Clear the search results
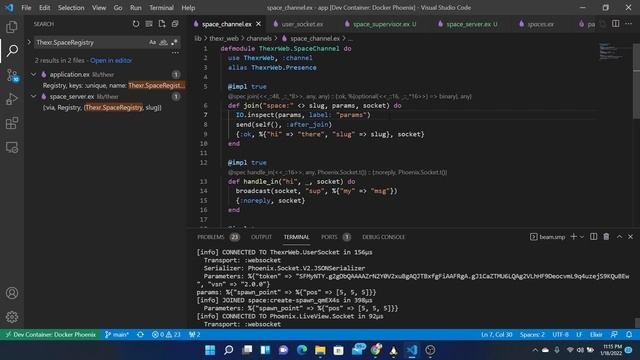Screen dimensions: 640x360 point(149,24)
